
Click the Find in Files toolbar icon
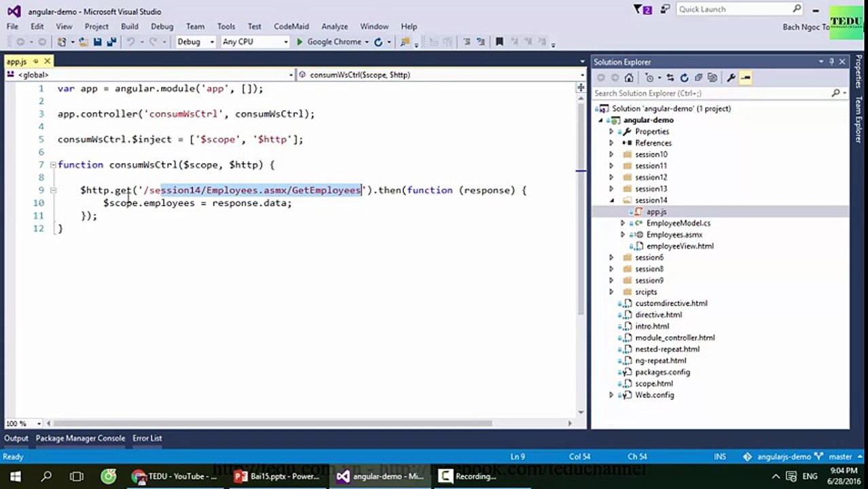click(x=405, y=42)
